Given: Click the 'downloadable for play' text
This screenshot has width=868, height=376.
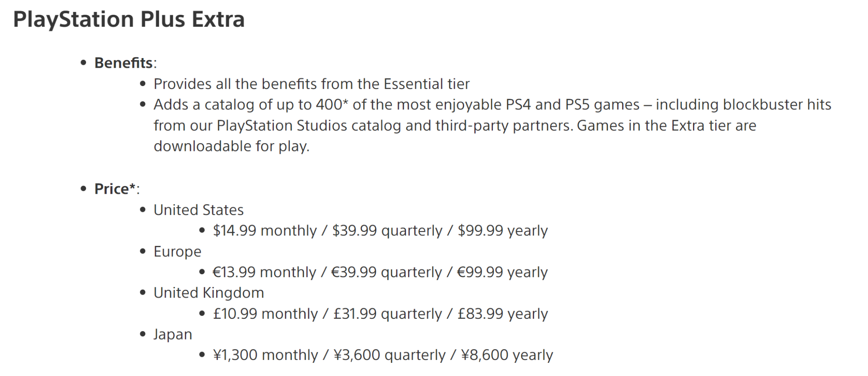Looking at the screenshot, I should 231,146.
